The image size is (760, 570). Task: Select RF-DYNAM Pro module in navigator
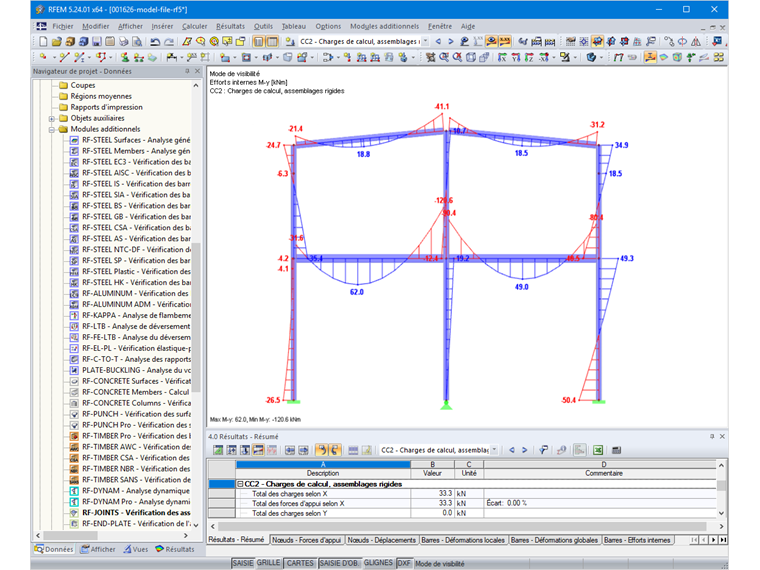[x=130, y=502]
